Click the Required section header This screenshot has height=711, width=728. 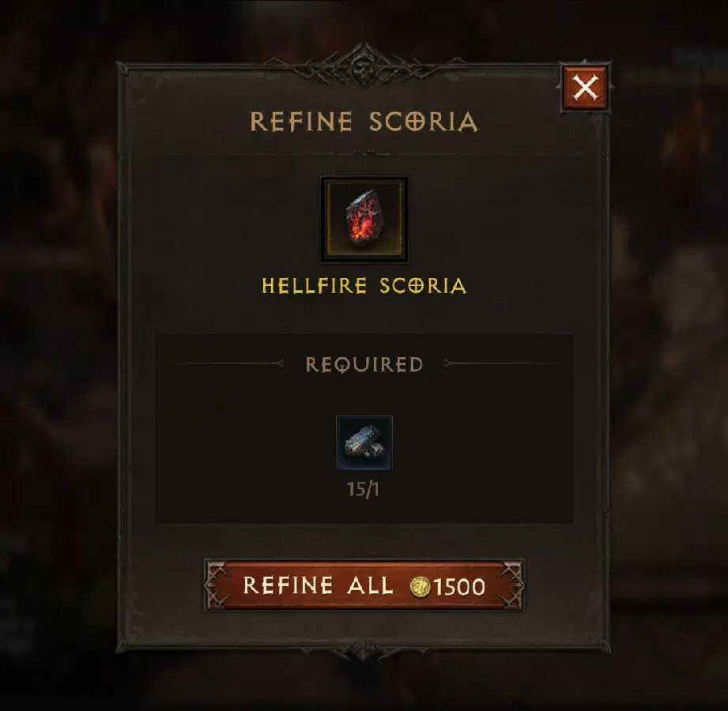[x=364, y=364]
